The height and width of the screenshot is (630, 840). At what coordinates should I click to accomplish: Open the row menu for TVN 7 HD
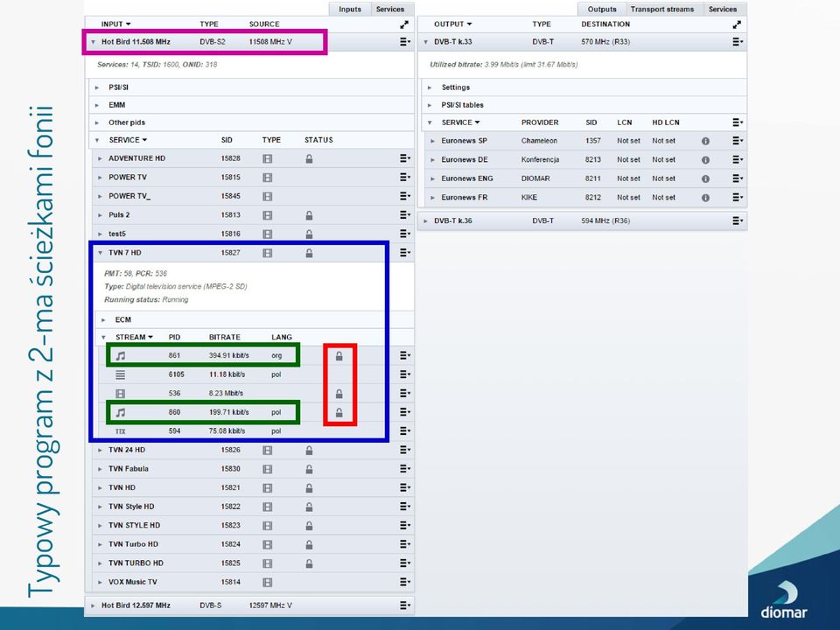(x=404, y=252)
